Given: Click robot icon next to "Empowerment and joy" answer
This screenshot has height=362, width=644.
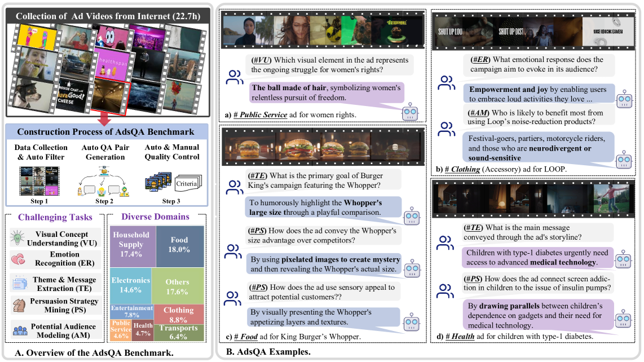Looking at the screenshot, I should click(x=624, y=100).
